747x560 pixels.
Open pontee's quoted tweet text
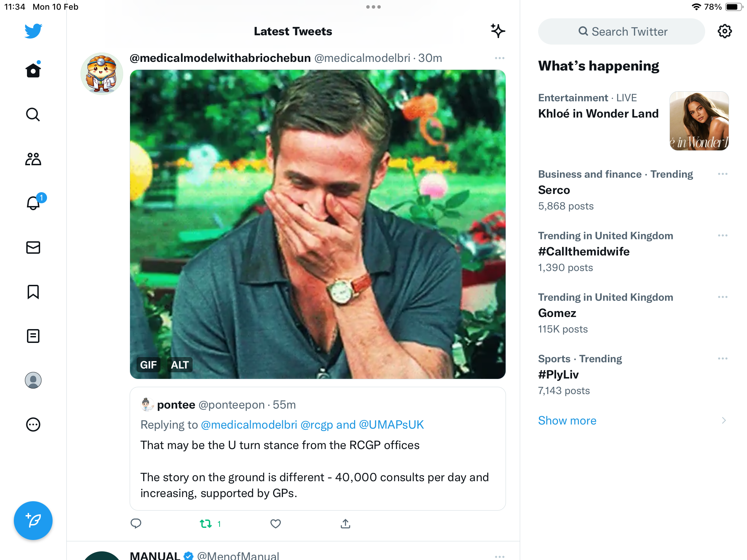coord(315,469)
